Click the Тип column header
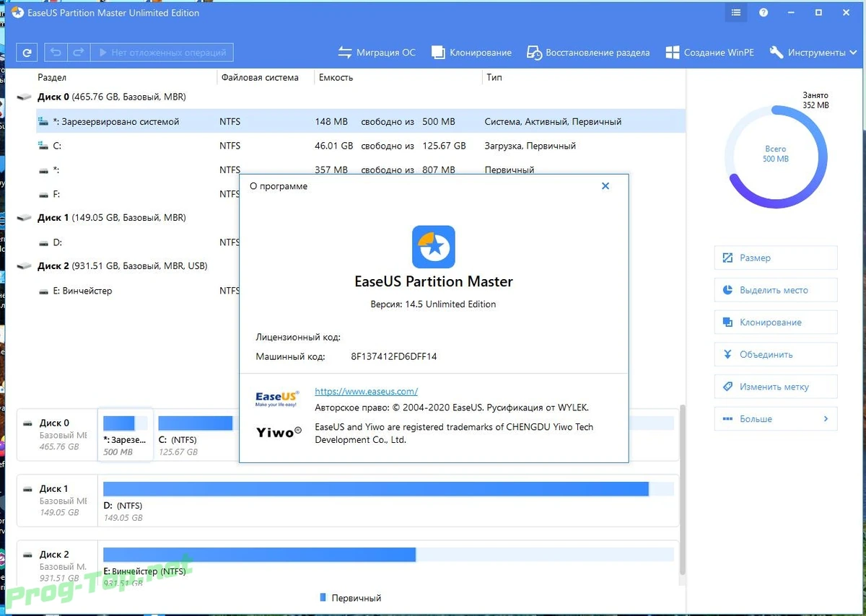Image resolution: width=866 pixels, height=616 pixels. [x=494, y=77]
